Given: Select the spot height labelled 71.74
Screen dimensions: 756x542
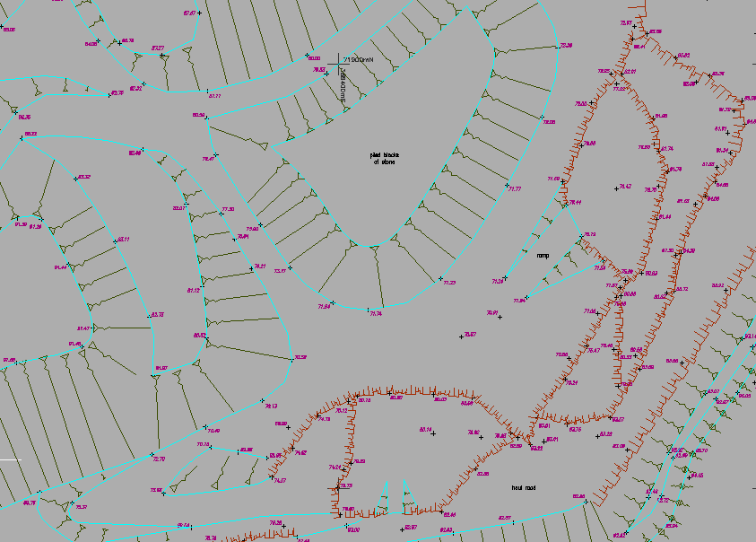Looking at the screenshot, I should tap(376, 314).
